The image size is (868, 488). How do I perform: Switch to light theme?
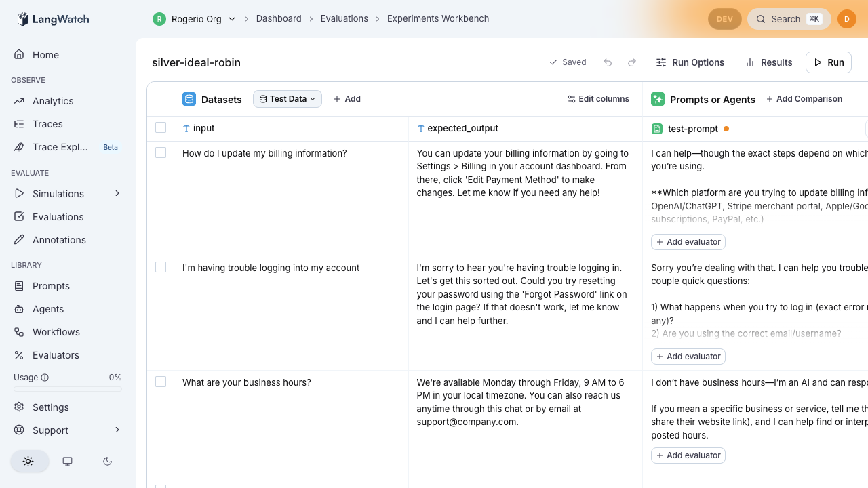28,461
